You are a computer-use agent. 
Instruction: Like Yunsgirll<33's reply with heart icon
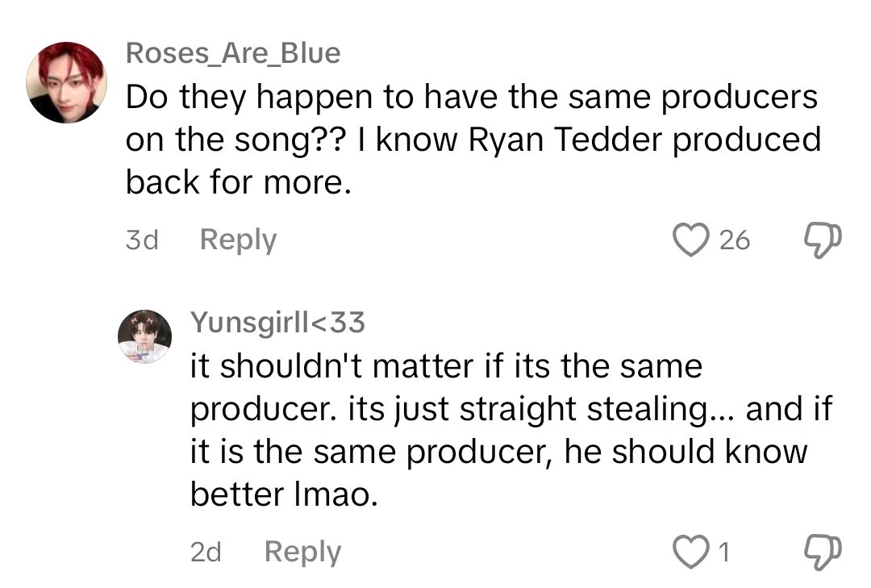click(690, 553)
